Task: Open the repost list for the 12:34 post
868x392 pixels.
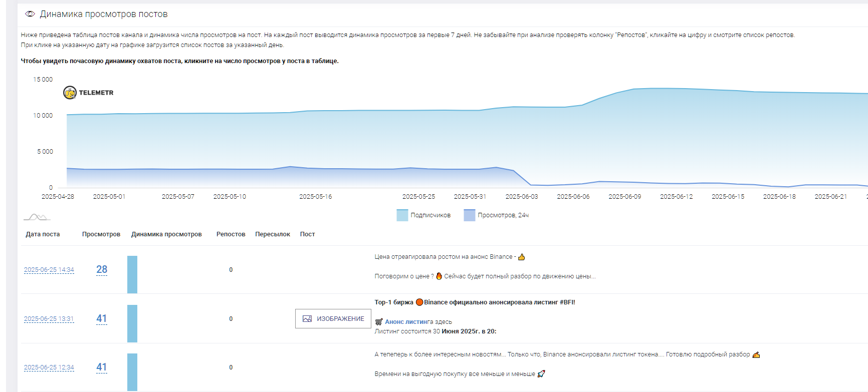Action: tap(231, 367)
